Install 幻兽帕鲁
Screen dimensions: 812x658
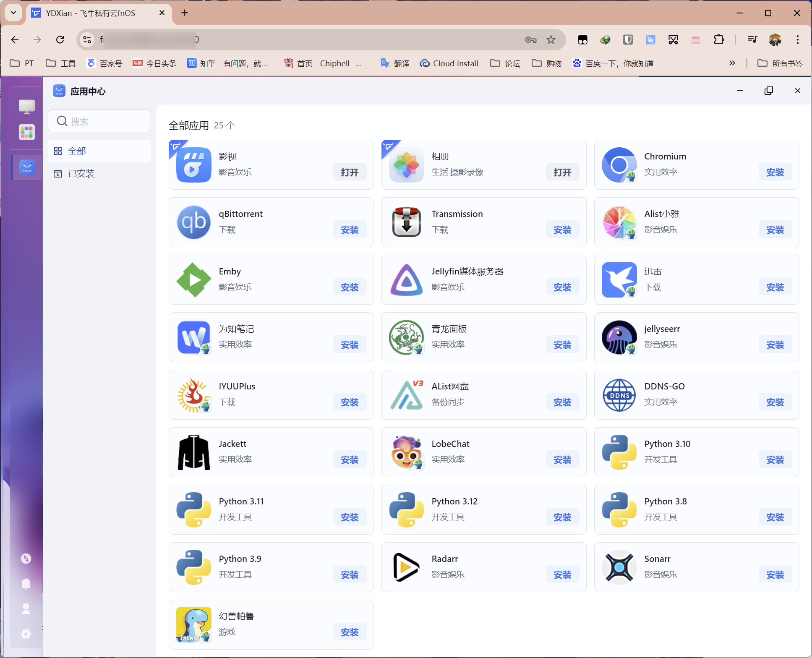click(350, 632)
